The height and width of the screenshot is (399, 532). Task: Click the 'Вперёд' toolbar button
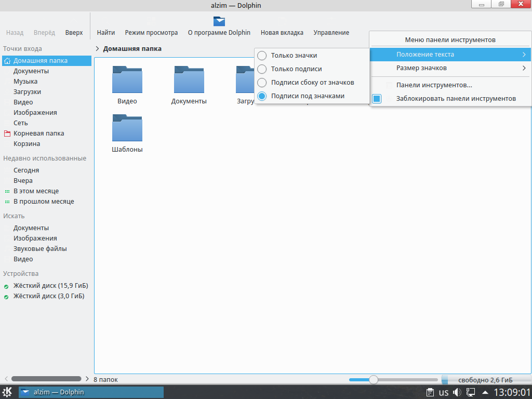click(x=44, y=33)
